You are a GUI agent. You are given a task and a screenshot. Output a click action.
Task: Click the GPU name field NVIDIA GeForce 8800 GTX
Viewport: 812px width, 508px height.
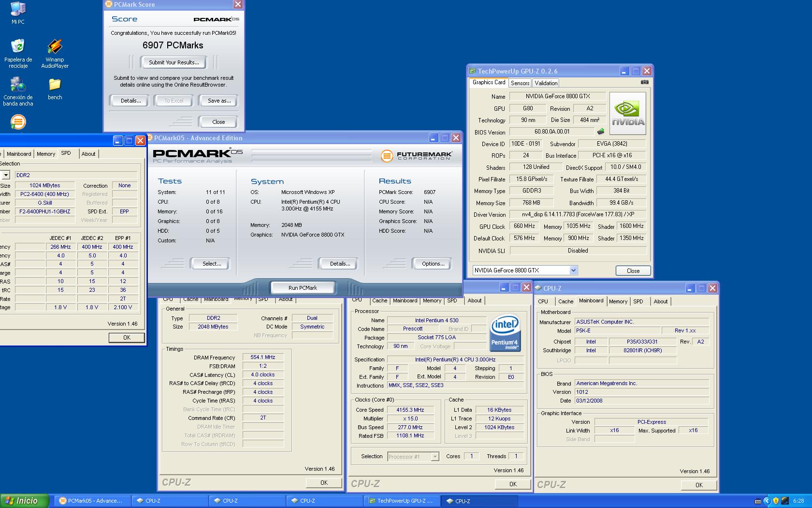coord(558,96)
